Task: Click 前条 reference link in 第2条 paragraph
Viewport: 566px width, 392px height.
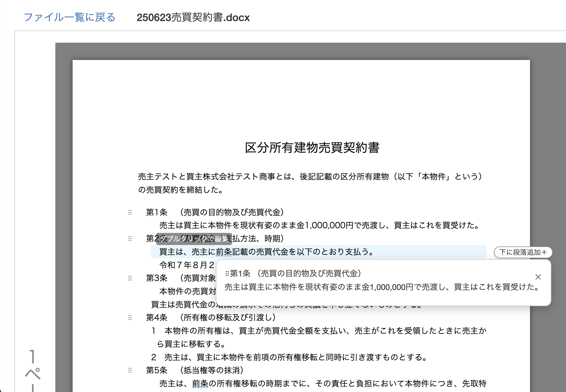Action: point(224,252)
